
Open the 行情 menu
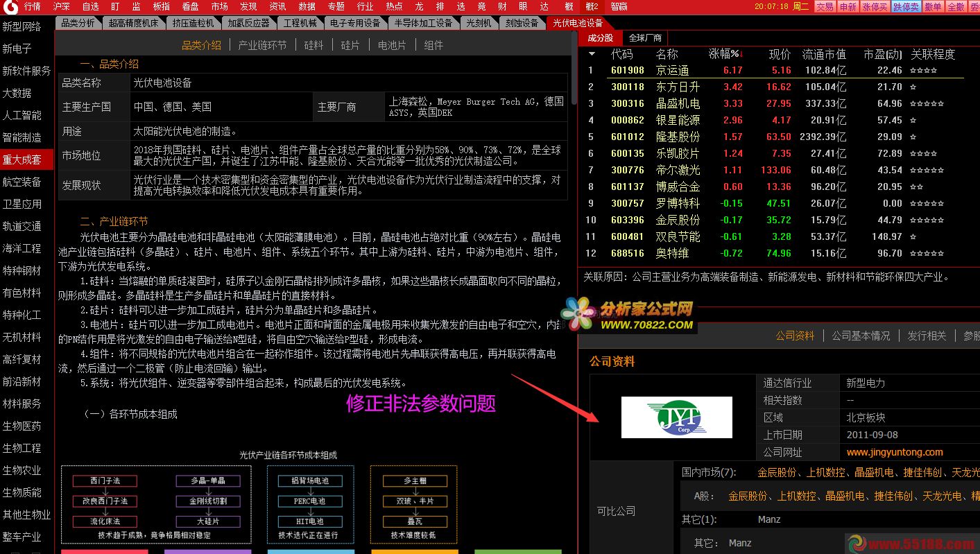33,6
